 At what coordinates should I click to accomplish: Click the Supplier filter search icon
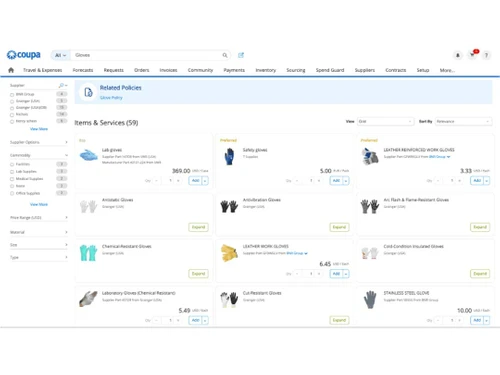tap(61, 86)
